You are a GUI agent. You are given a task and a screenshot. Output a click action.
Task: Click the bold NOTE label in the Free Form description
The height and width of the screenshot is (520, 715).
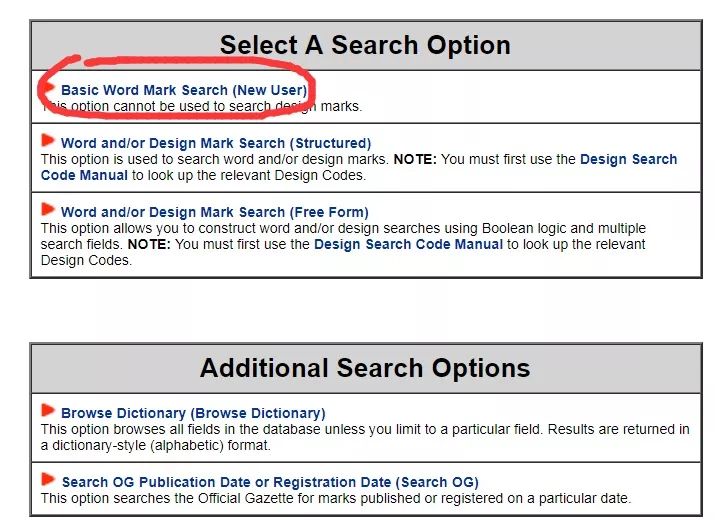[x=149, y=244]
